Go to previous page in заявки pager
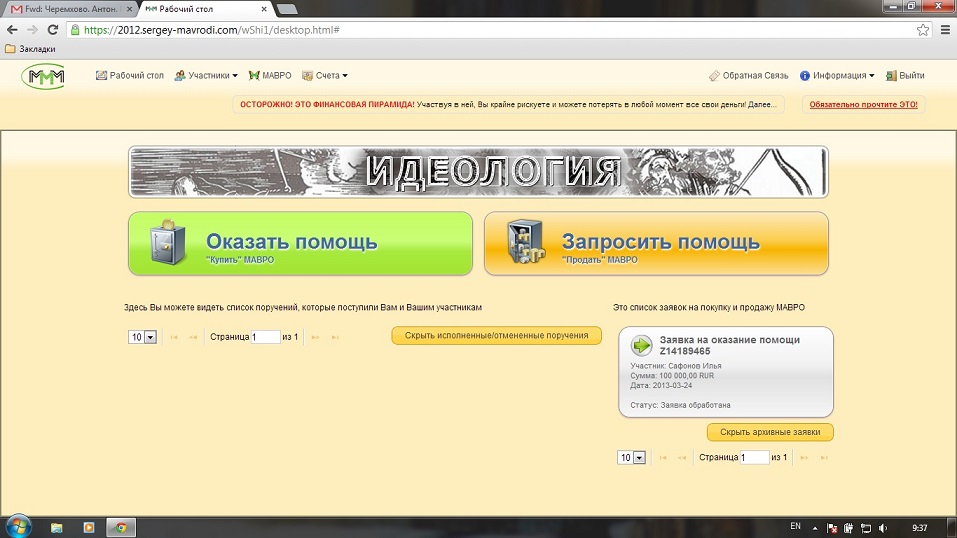Viewport: 957px width, 538px height. (682, 457)
